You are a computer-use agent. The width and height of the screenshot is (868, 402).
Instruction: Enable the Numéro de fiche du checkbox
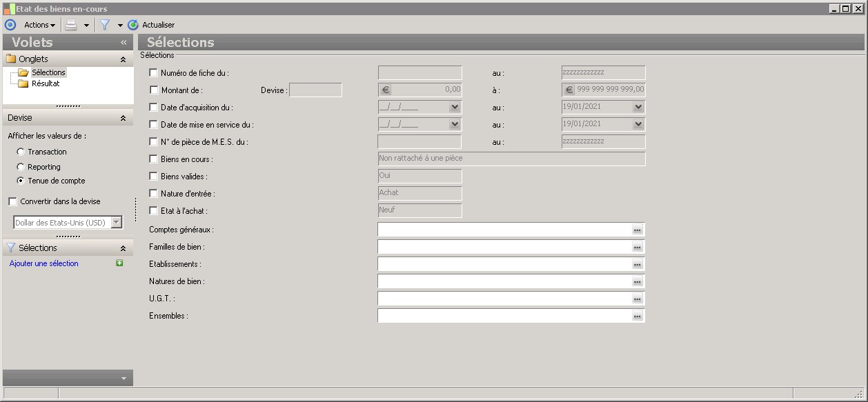click(x=153, y=72)
